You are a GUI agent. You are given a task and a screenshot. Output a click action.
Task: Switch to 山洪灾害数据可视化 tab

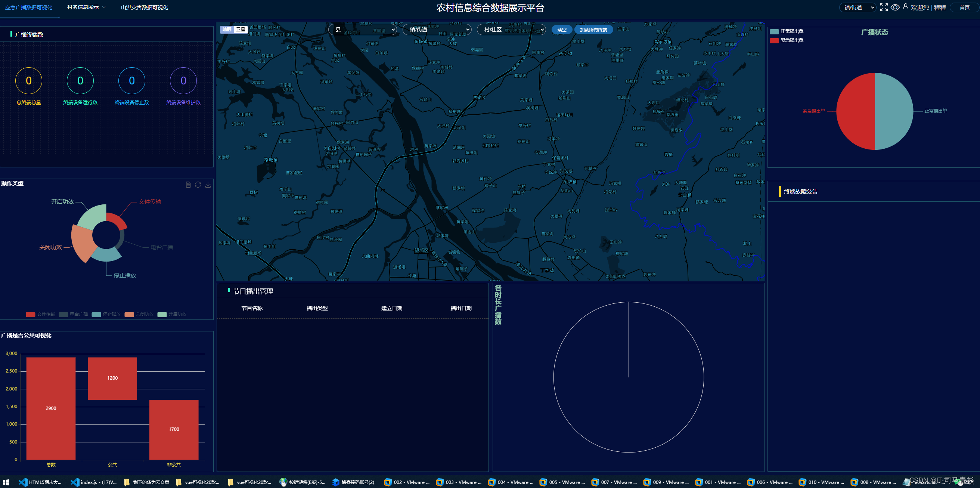point(144,7)
